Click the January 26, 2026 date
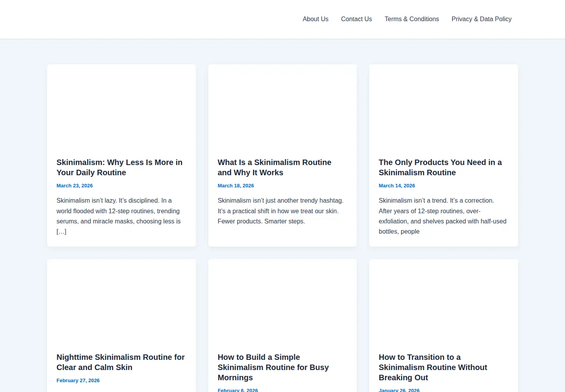Image resolution: width=565 pixels, height=392 pixels. coord(399,390)
